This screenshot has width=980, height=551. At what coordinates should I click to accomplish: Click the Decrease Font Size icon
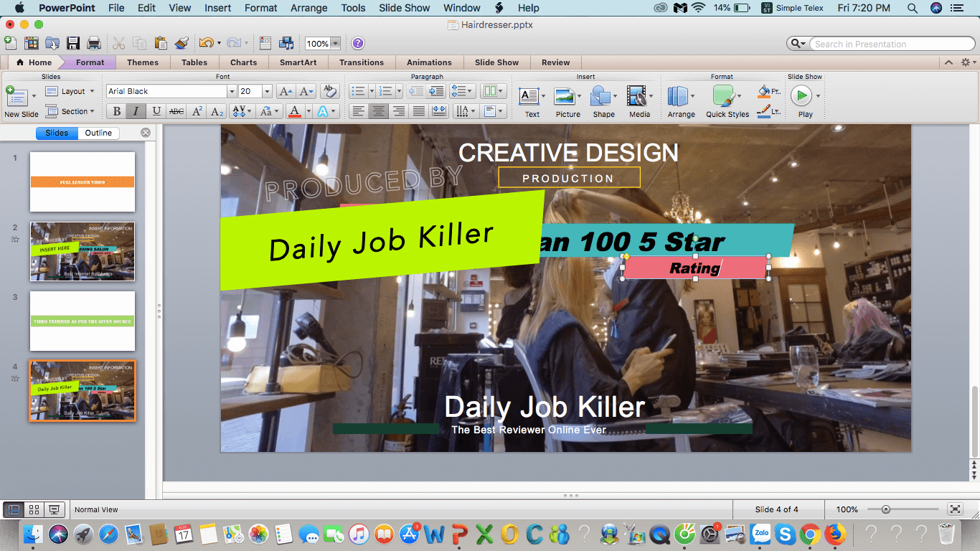pyautogui.click(x=306, y=91)
